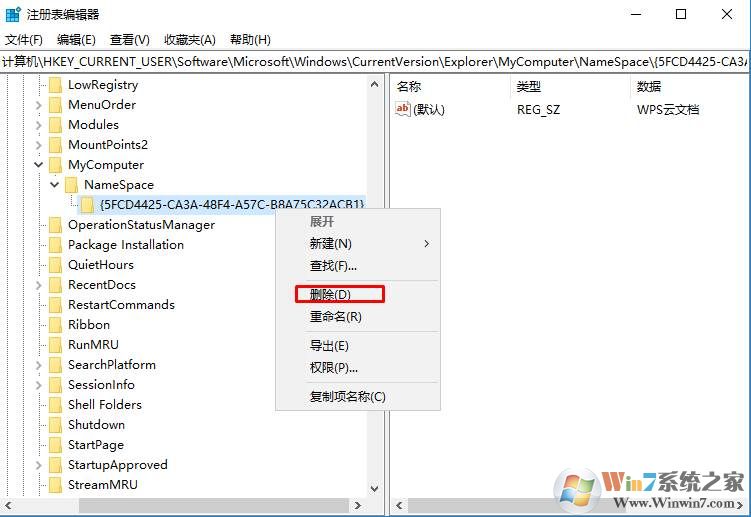The height and width of the screenshot is (517, 751).
Task: Expand the SessionInfo key
Action: click(x=39, y=385)
